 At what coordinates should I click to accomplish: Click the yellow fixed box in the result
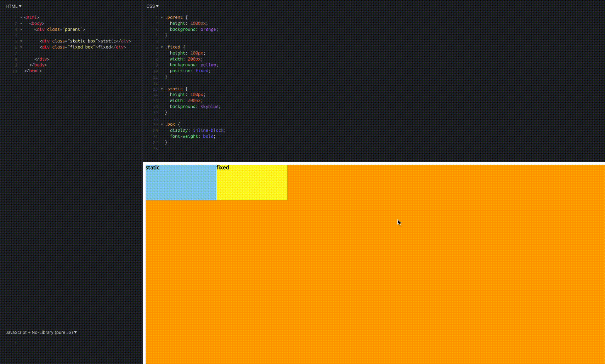(252, 182)
